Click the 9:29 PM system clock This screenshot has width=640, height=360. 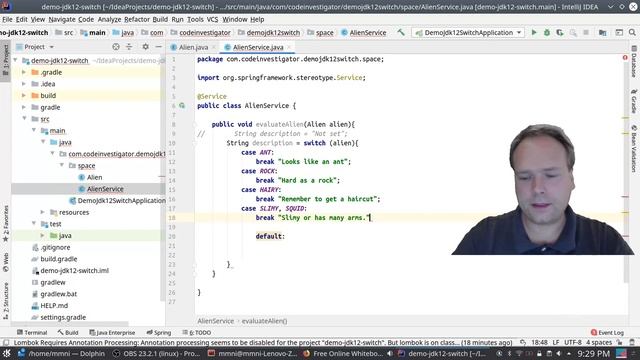(593, 353)
